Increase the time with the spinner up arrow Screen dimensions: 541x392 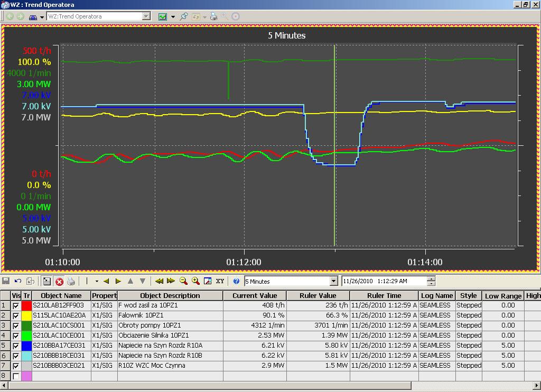(431, 279)
